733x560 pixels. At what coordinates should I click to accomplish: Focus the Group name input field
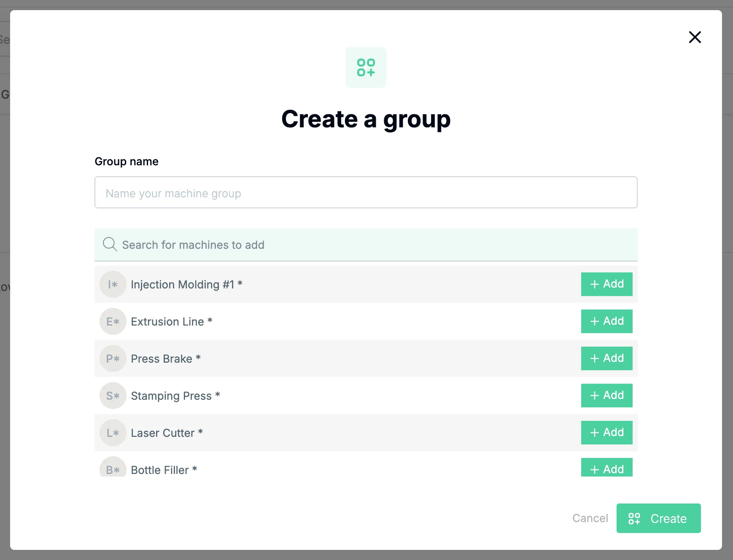coord(366,192)
